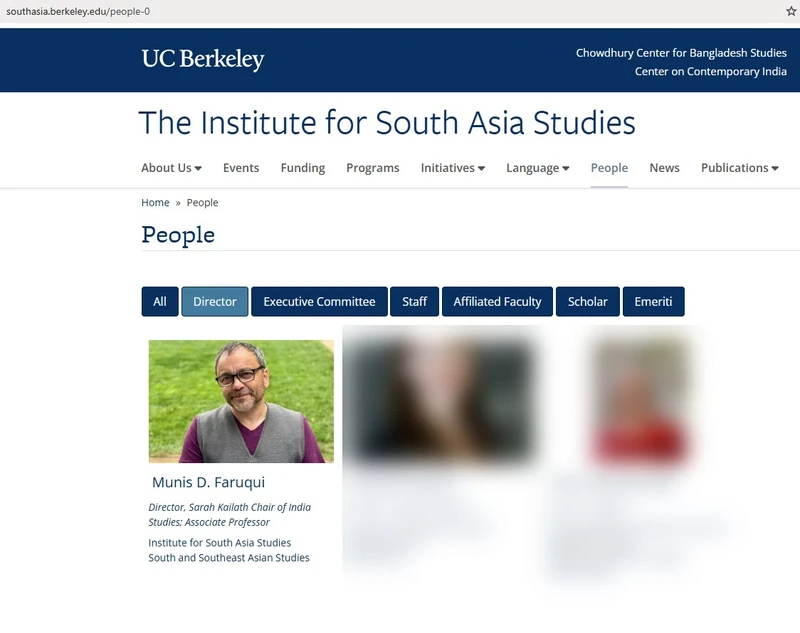Go to the Funding page

click(x=302, y=168)
